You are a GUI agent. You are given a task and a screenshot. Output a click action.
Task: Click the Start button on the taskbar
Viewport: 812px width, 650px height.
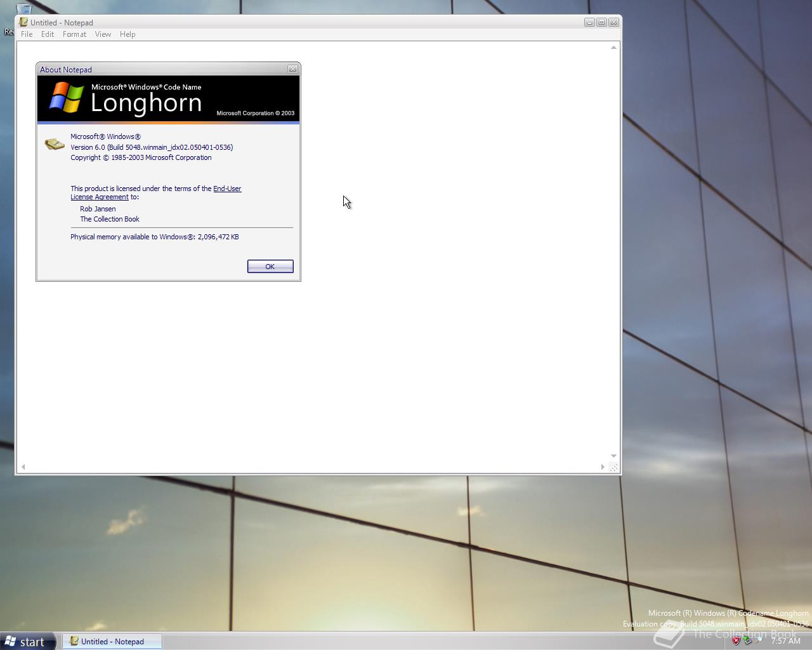pos(28,642)
